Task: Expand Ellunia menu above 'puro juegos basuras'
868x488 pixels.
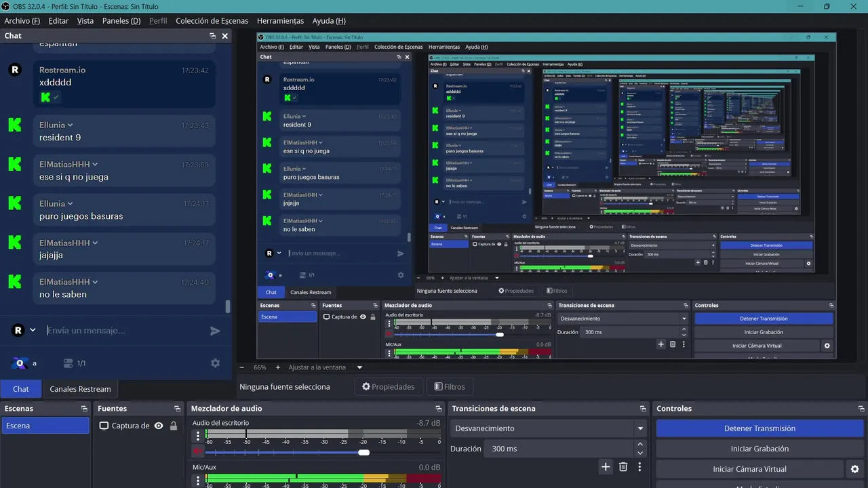Action: [x=70, y=203]
